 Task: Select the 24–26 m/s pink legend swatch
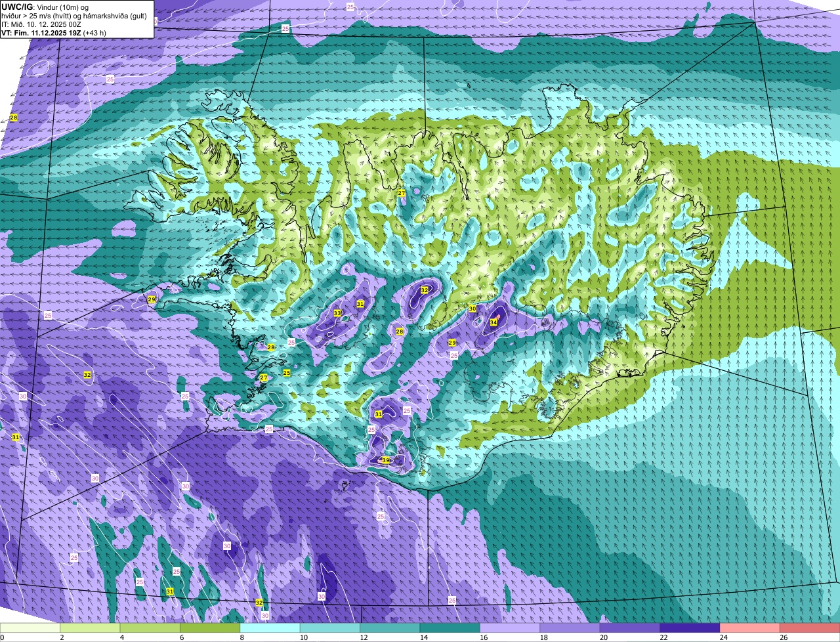click(x=750, y=628)
